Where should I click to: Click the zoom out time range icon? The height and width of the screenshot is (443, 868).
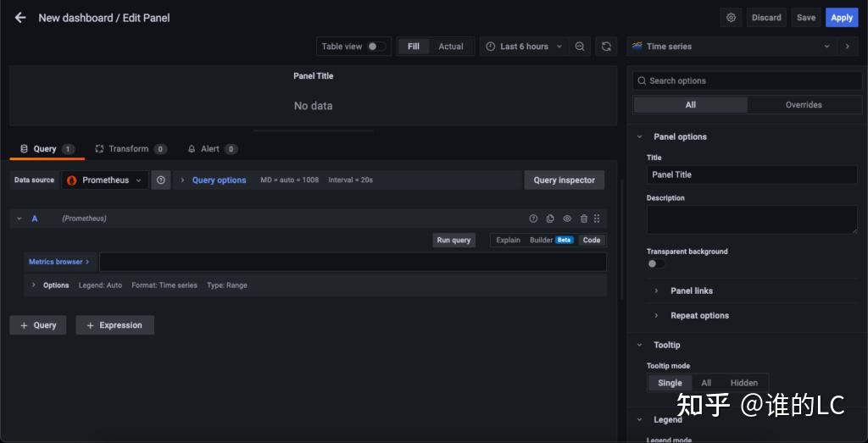tap(580, 47)
